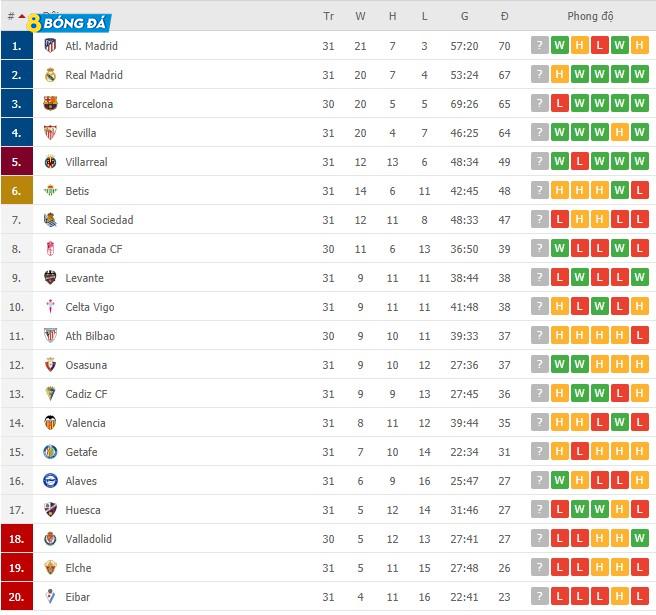Open the Celta Vigo team link
Image resolution: width=656 pixels, height=615 pixels.
(90, 307)
